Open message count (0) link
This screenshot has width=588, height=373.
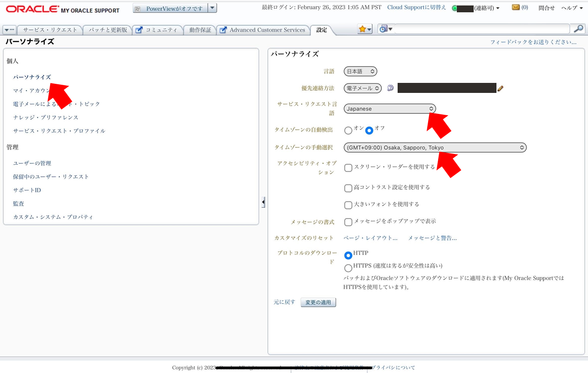click(x=525, y=8)
